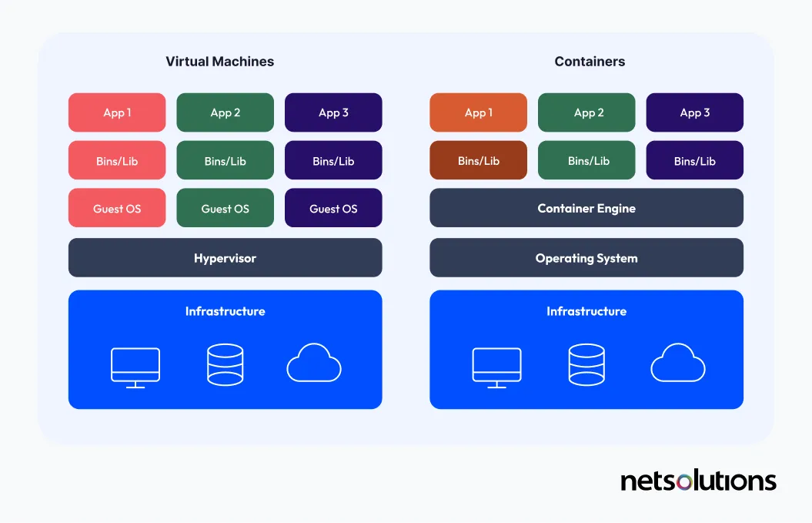812x523 pixels.
Task: Select the purple Bins/Lib box in Containers
Action: click(695, 160)
